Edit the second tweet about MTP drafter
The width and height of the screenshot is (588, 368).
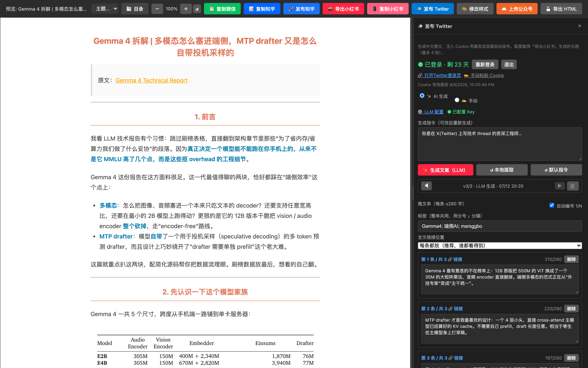pos(500,329)
